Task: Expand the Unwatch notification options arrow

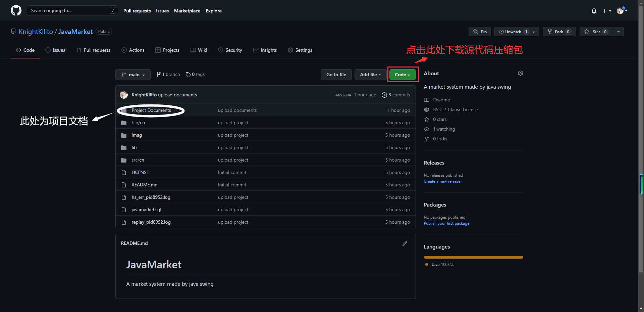Action: 534,32
